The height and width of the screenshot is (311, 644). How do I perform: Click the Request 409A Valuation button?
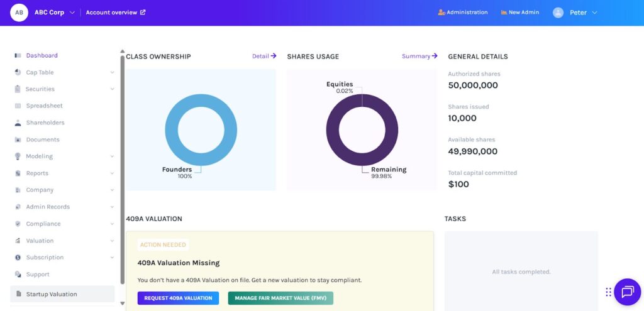(178, 298)
